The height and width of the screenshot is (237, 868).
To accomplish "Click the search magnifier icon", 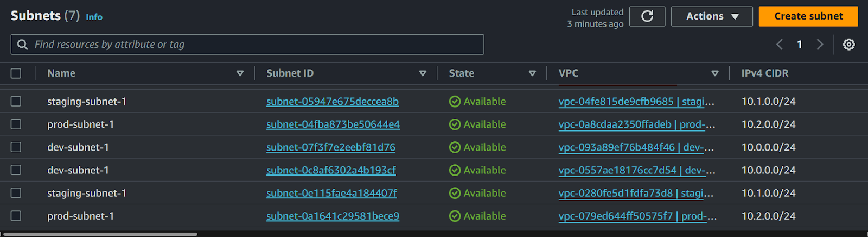I will point(22,45).
